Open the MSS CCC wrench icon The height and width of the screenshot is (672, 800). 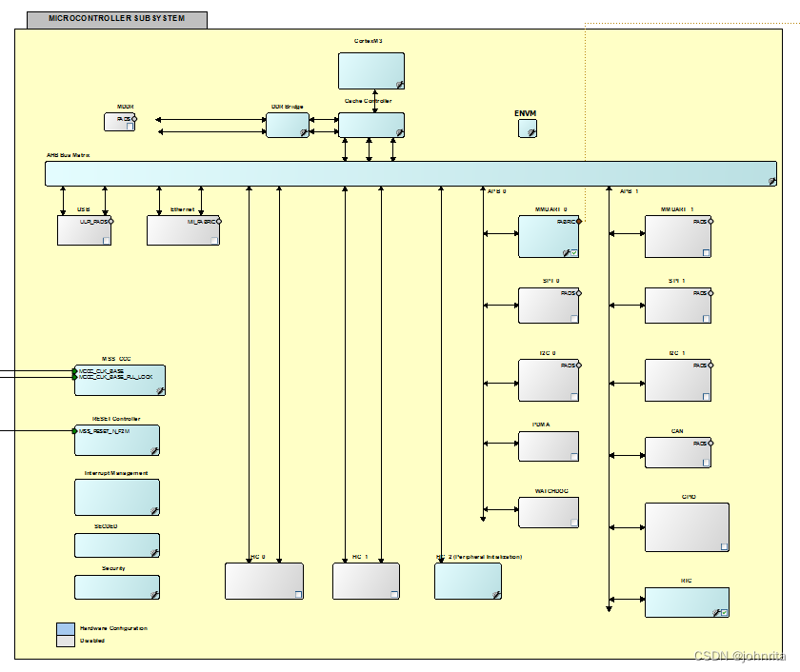point(159,388)
